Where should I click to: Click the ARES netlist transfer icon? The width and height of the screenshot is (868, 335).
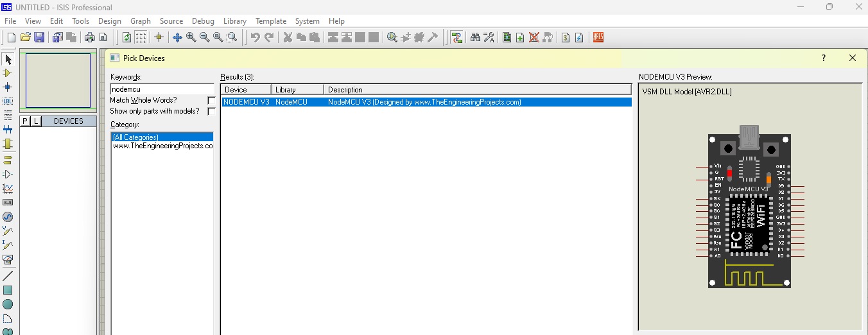point(598,37)
